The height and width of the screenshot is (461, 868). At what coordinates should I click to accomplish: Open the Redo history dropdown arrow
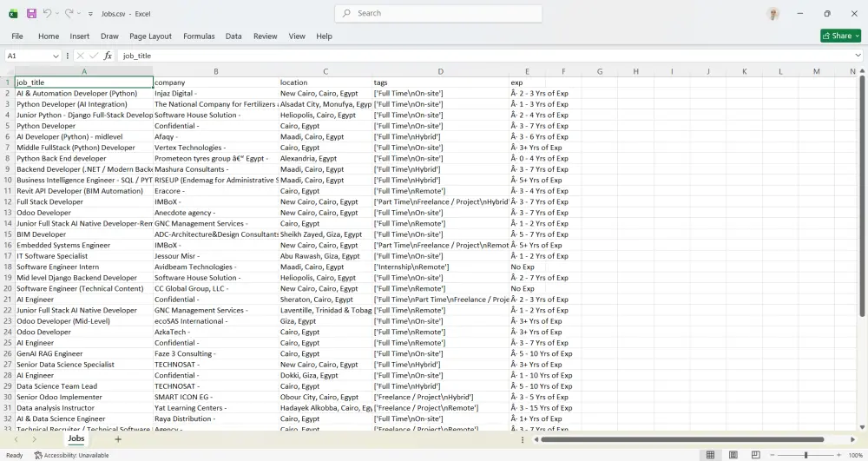pyautogui.click(x=79, y=13)
